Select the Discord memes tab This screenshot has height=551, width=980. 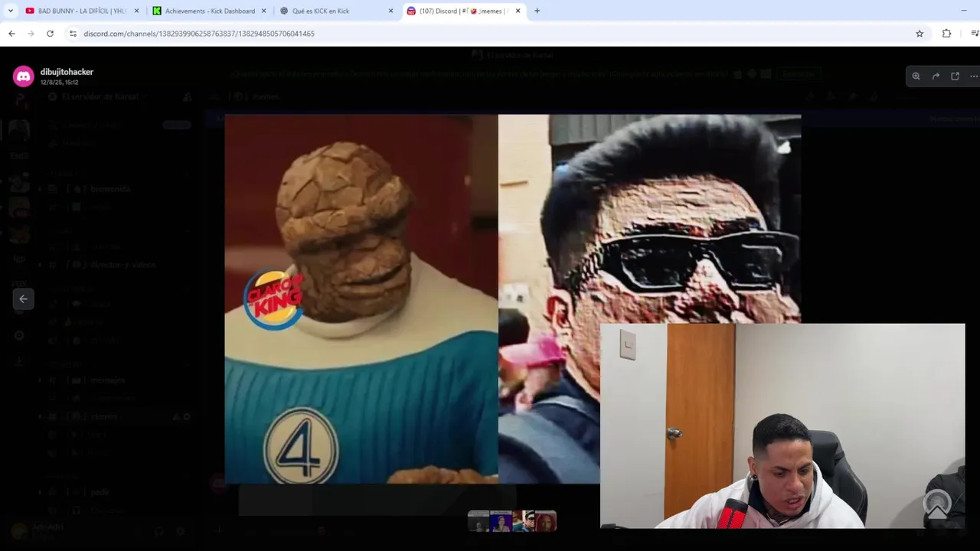pos(464,11)
